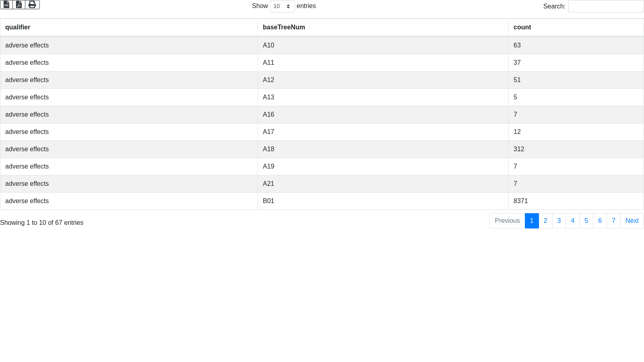Image resolution: width=644 pixels, height=362 pixels.
Task: Open page 5 of results
Action: (586, 221)
